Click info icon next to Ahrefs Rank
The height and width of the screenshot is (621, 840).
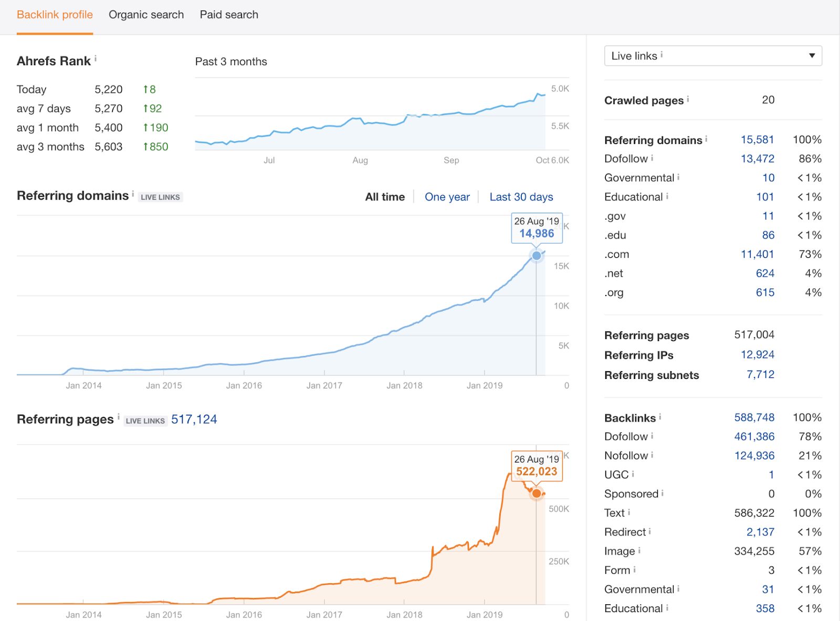96,59
